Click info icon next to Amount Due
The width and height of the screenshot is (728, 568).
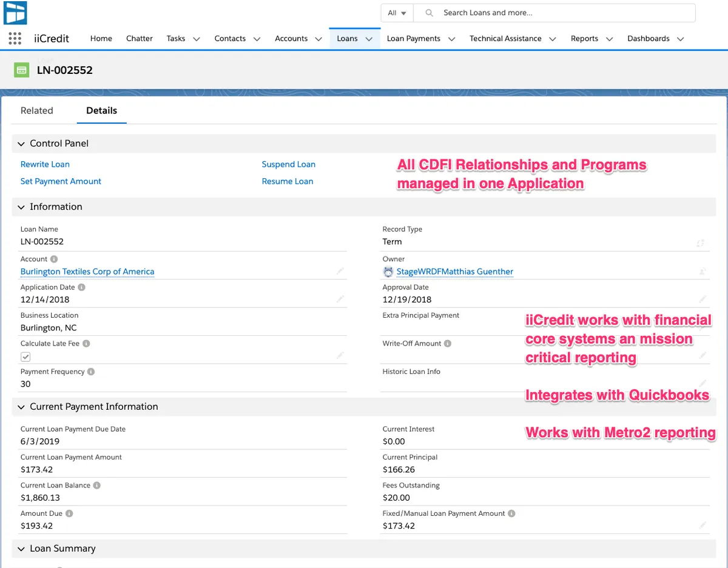point(69,513)
